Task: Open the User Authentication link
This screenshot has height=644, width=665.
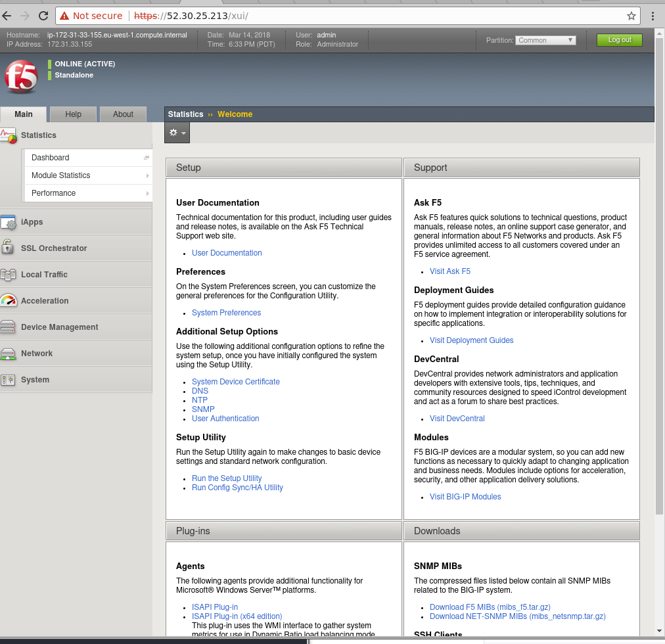Action: click(225, 419)
